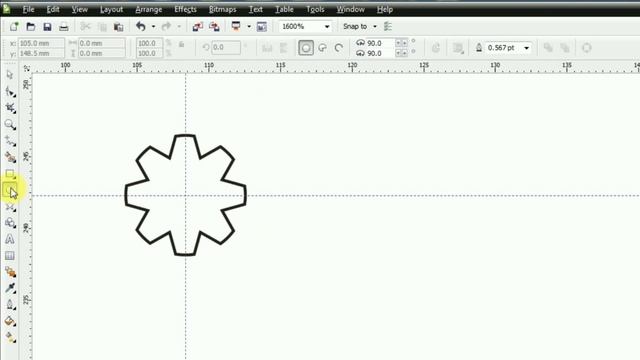This screenshot has height=360, width=640.
Task: Choose the Polygon tool
Action: tap(10, 207)
